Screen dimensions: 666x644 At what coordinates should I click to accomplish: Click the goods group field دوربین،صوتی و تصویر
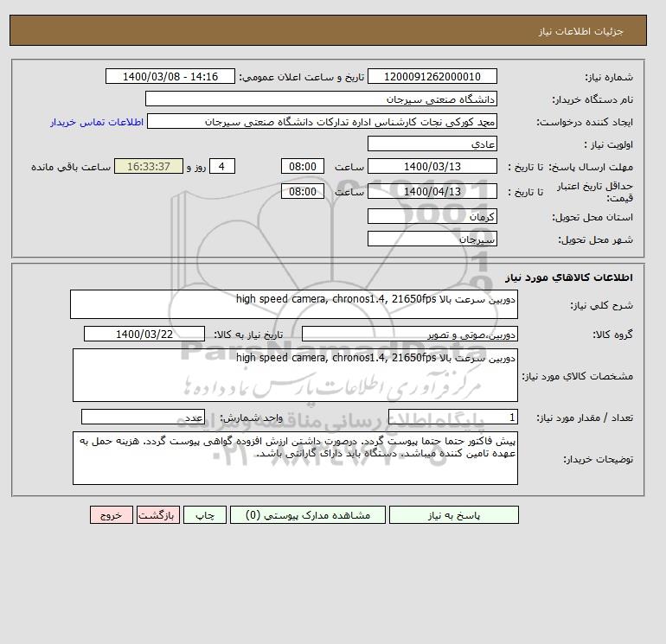tap(409, 334)
